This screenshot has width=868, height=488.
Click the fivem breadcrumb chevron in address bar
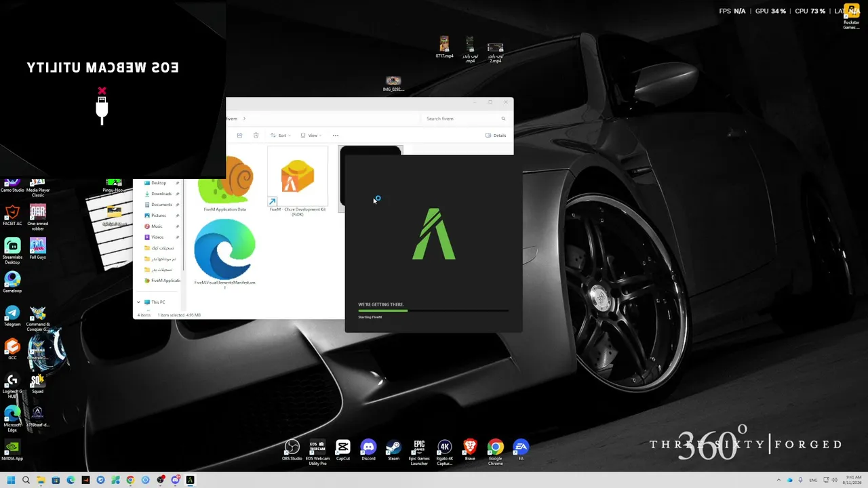click(x=244, y=119)
